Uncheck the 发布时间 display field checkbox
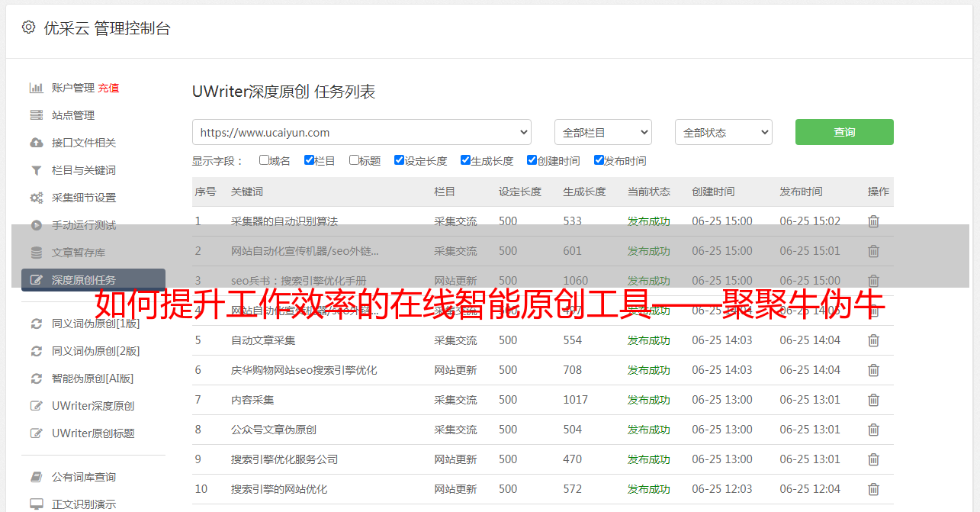 [599, 160]
